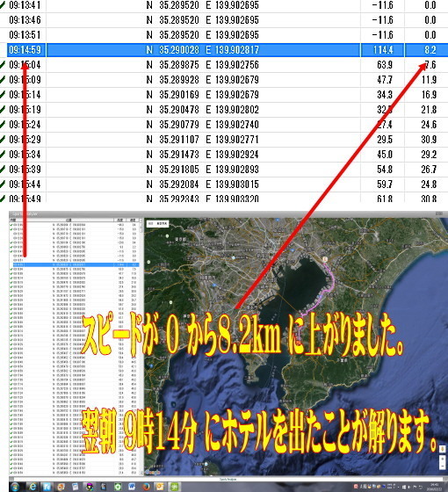This screenshot has width=448, height=492.
Task: Click coordinates N 35.290169 E 139.902679
Action: pos(203,95)
